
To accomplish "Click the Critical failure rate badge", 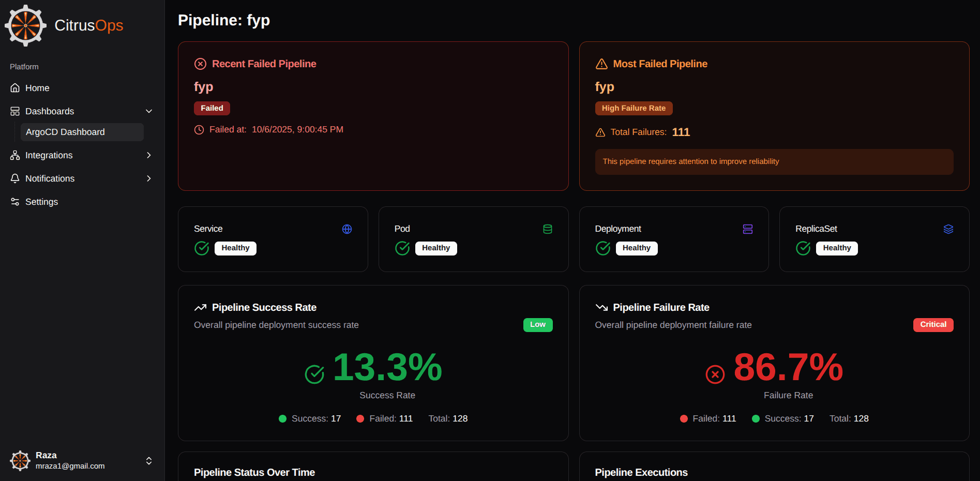I will 932,324.
